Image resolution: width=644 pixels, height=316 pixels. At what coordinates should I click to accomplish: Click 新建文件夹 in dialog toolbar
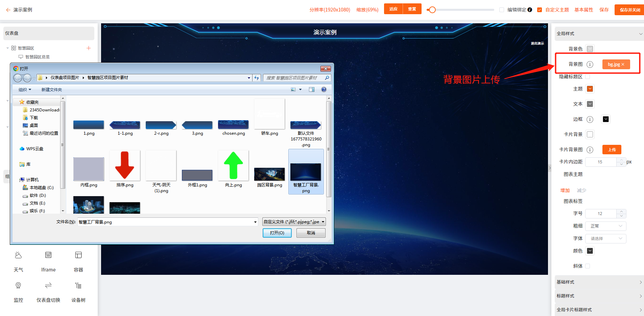tap(52, 89)
